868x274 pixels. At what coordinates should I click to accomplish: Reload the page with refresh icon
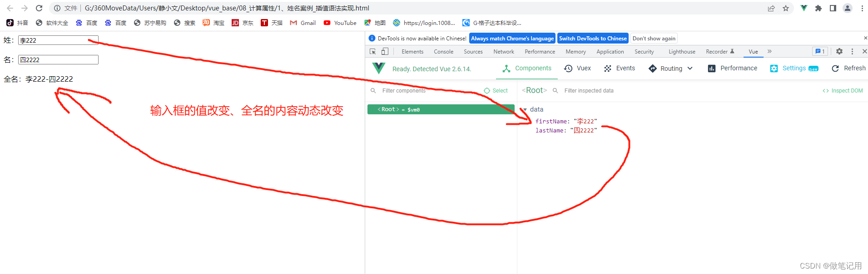39,8
